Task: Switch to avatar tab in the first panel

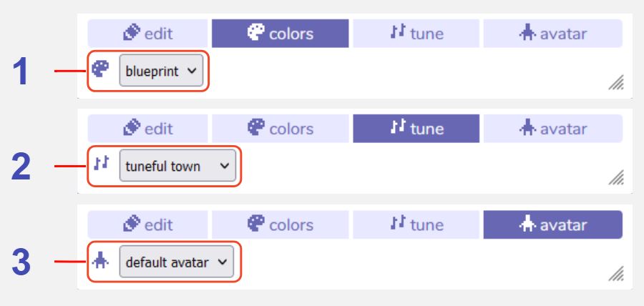Action: pos(552,33)
